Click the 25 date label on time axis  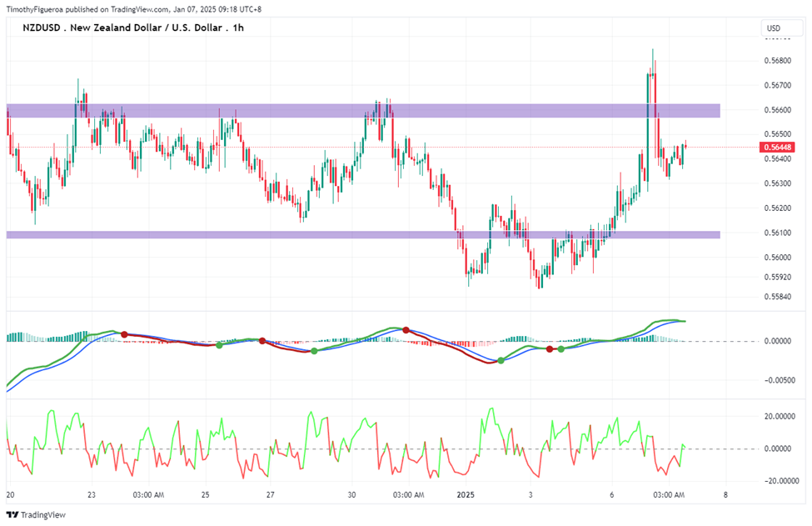click(206, 495)
